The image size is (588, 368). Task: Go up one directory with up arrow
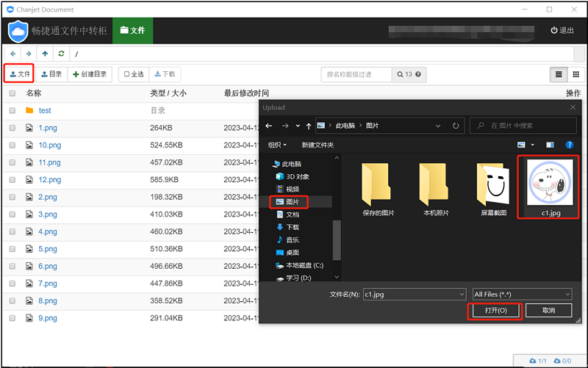[45, 54]
